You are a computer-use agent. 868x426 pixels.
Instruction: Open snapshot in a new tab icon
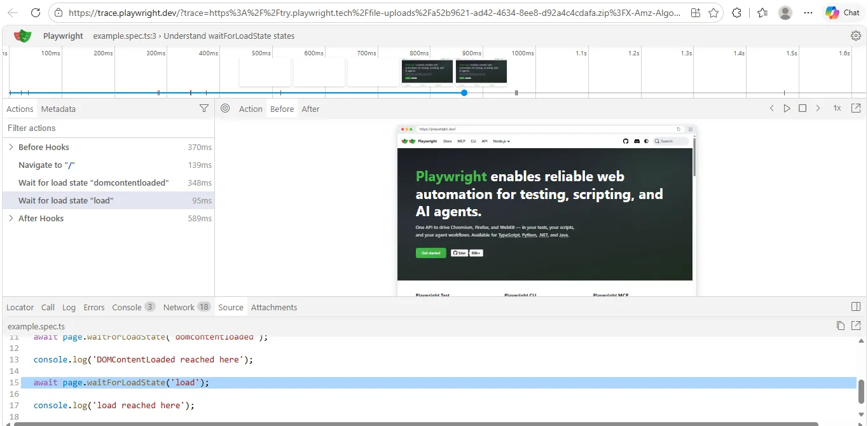(856, 109)
